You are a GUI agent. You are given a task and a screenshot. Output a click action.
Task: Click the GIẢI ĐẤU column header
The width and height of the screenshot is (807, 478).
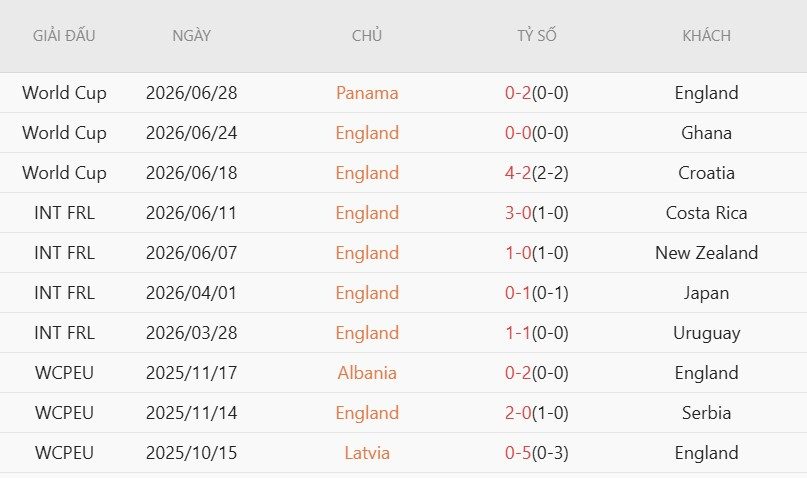coord(64,36)
